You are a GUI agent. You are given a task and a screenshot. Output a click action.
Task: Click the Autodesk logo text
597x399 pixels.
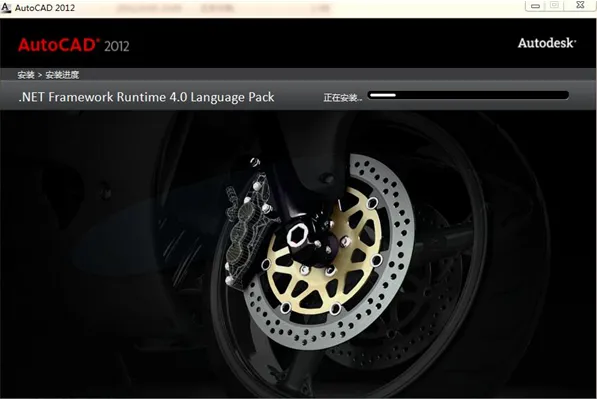click(547, 43)
